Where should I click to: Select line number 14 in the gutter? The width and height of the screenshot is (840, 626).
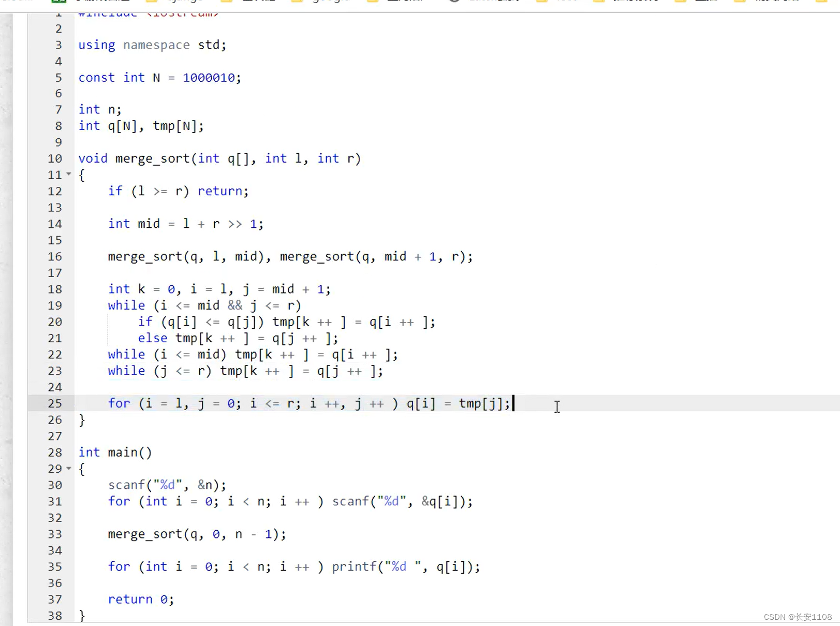tap(55, 224)
